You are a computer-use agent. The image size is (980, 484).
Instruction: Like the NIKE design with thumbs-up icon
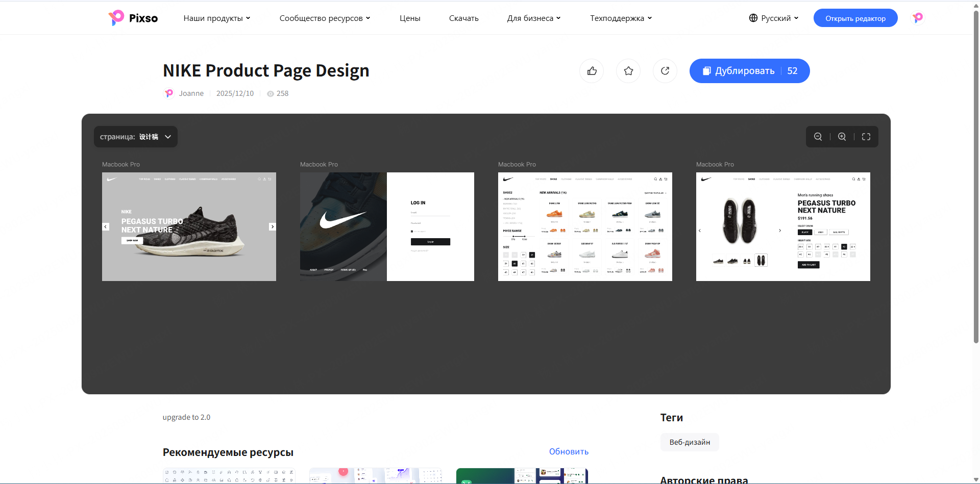(x=592, y=71)
